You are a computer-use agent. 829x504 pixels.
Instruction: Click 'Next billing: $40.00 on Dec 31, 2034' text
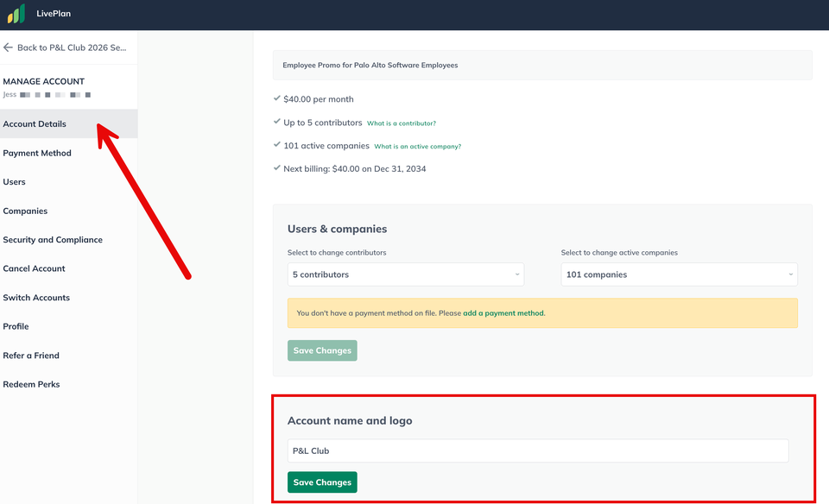click(x=354, y=168)
